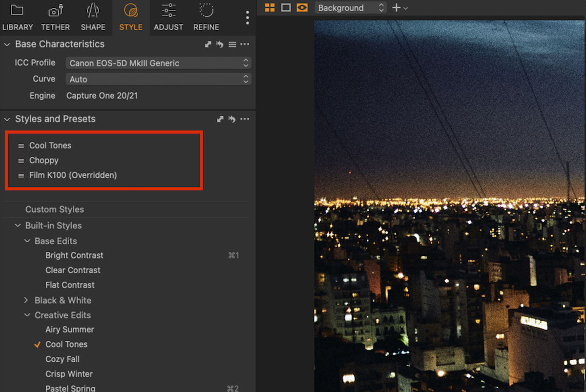Apply the Bright Contrast style
Viewport: 586px width, 392px height.
point(74,255)
